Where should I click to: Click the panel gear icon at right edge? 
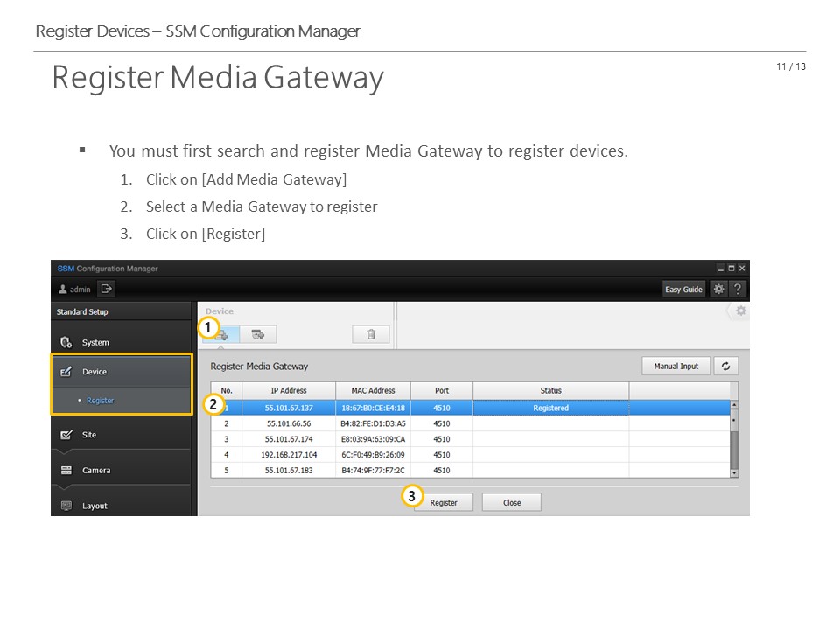(741, 311)
